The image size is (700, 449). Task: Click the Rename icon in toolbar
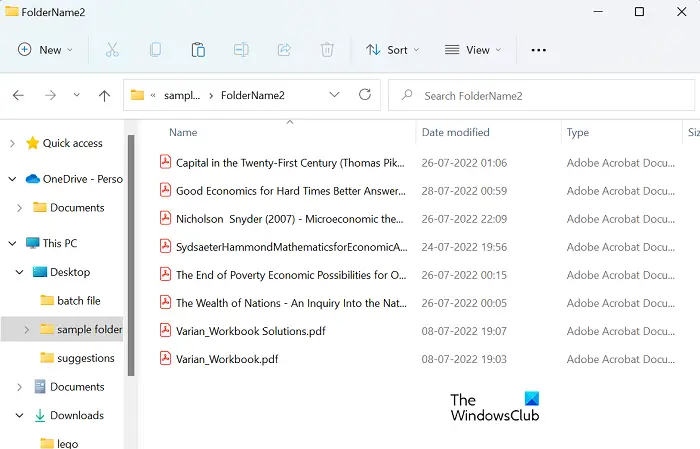241,50
